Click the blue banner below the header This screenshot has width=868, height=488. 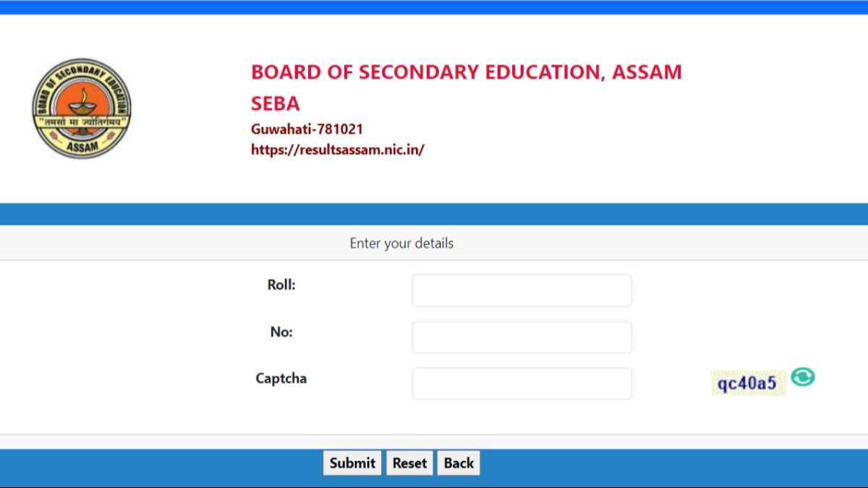[434, 214]
